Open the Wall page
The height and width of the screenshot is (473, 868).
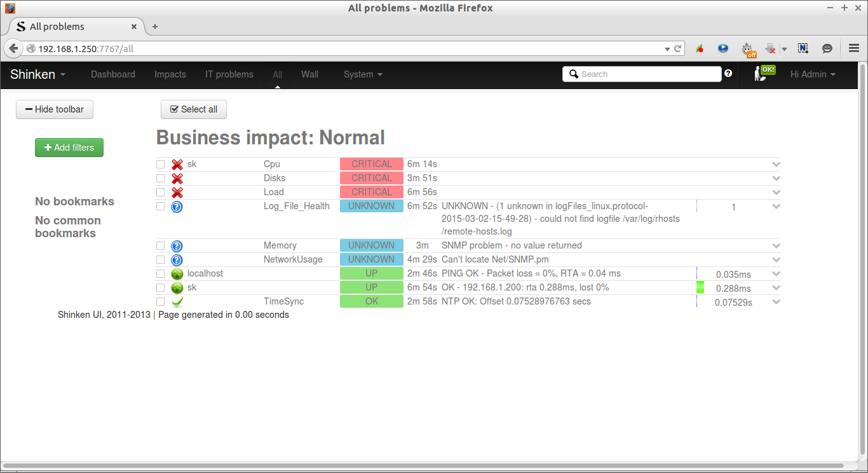point(310,74)
